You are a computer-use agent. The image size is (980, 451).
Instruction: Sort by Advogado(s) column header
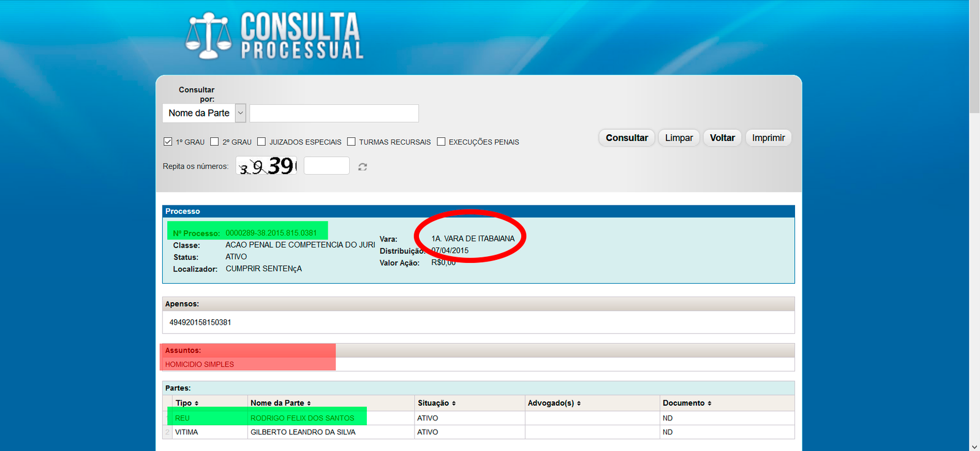click(554, 403)
